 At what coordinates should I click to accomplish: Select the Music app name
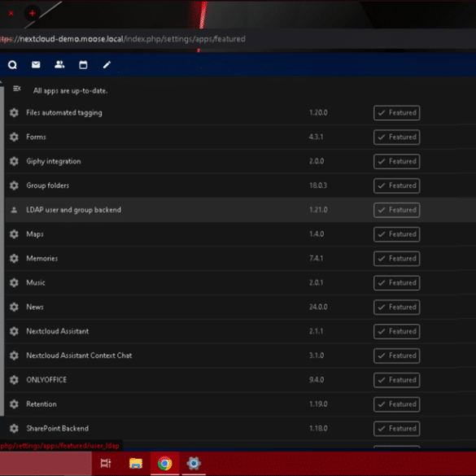click(36, 282)
